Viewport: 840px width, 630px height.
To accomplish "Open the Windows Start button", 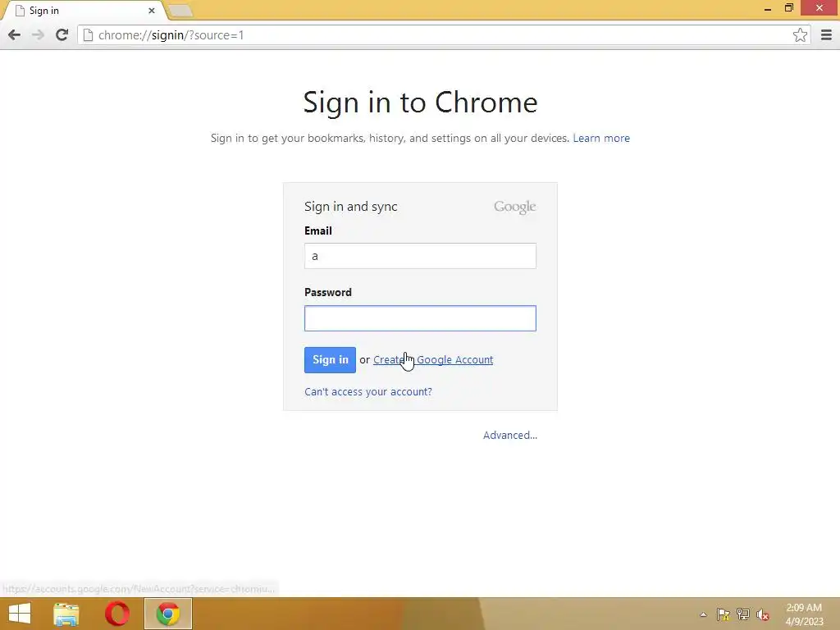I will (20, 614).
